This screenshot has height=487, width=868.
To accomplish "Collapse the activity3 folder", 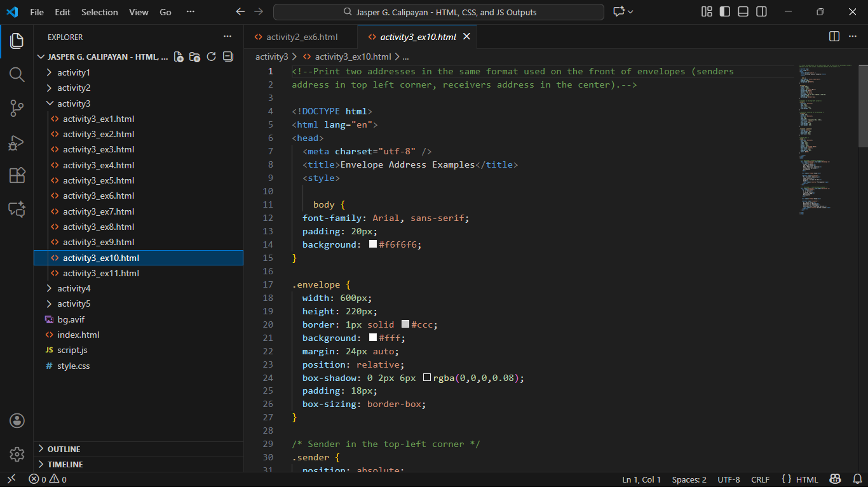I will 74,103.
